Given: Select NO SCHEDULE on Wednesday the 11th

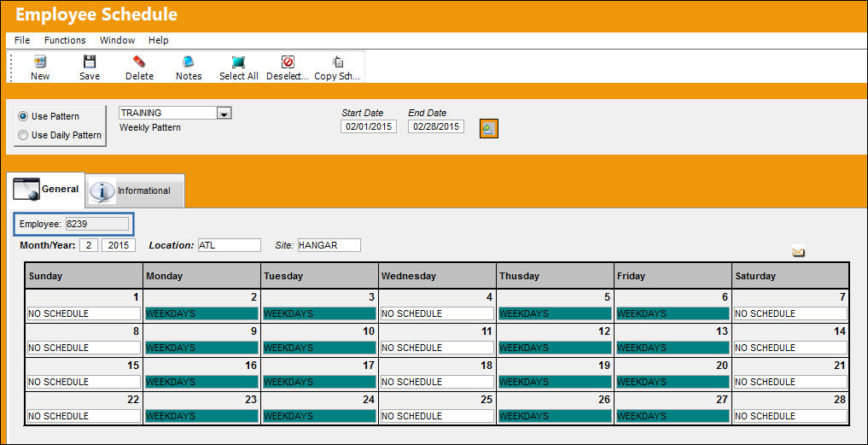Looking at the screenshot, I should click(437, 348).
